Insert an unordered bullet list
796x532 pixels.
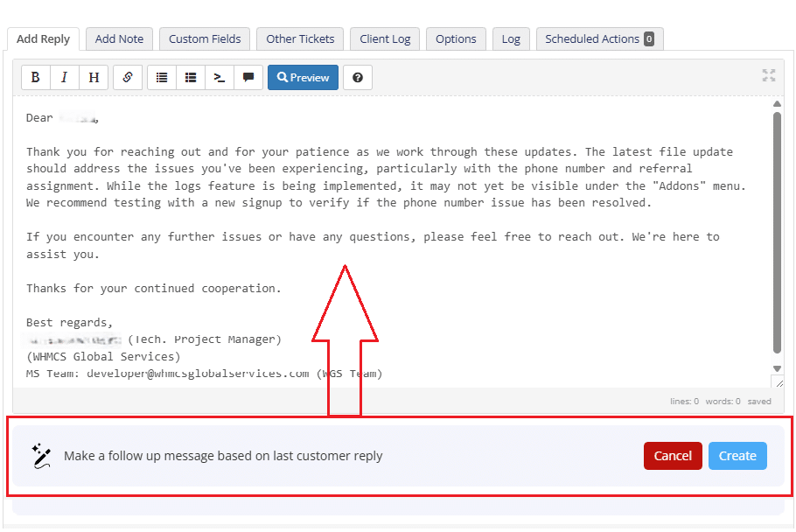click(162, 77)
